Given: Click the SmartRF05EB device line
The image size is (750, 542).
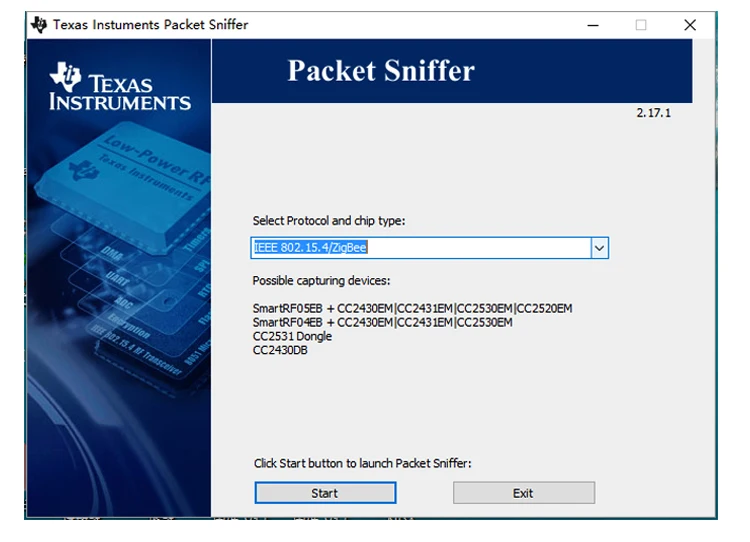Looking at the screenshot, I should point(412,308).
